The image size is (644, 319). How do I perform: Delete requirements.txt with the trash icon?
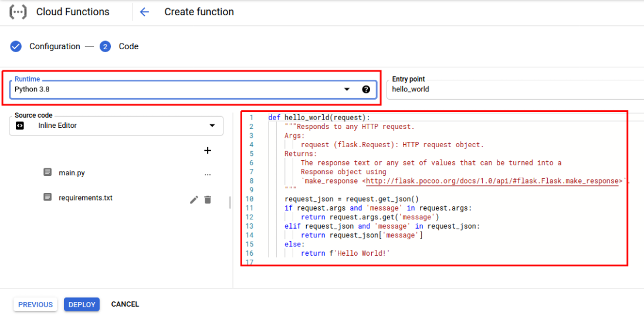208,199
